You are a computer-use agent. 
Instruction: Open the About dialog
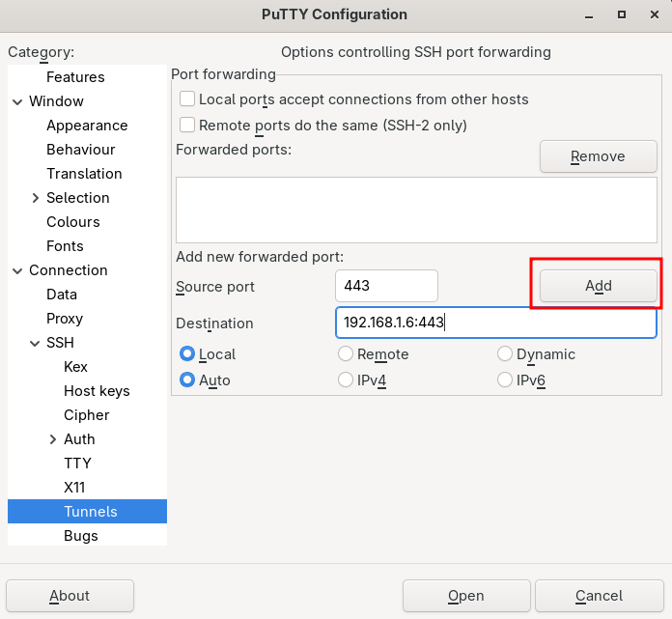point(70,596)
